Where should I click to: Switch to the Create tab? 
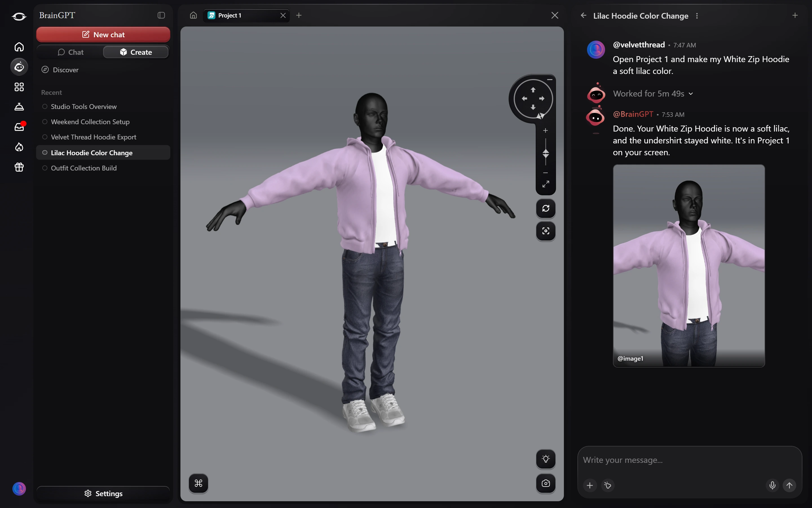tap(136, 52)
